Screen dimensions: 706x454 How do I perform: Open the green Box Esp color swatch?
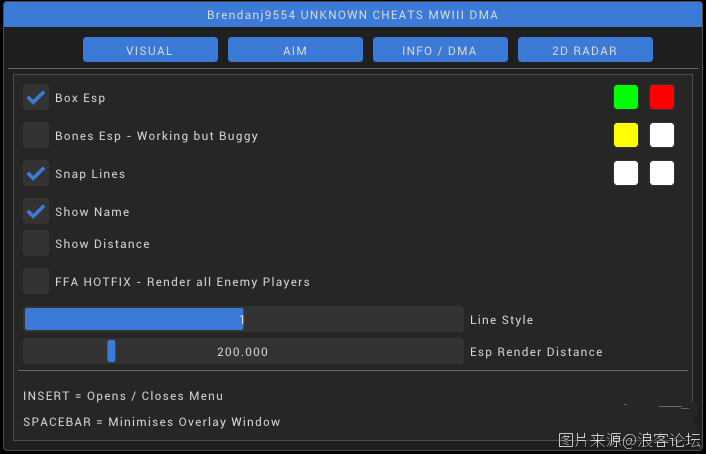point(626,97)
